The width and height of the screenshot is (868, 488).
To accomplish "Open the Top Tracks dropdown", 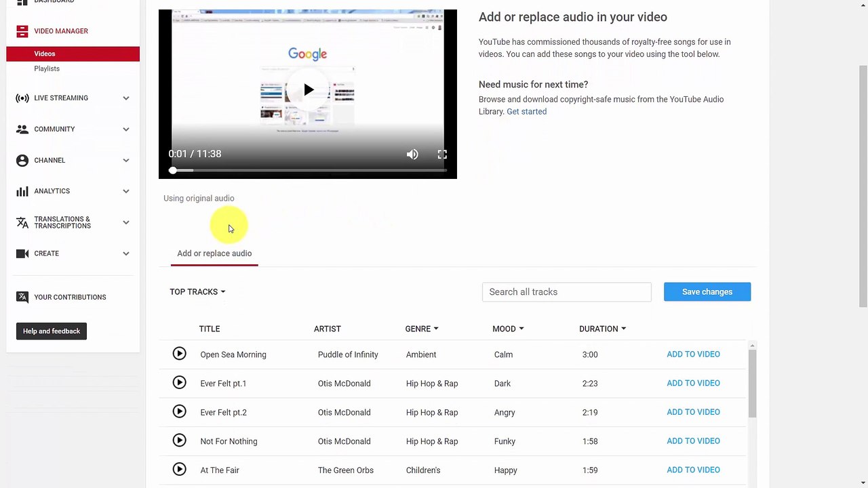I will point(197,292).
